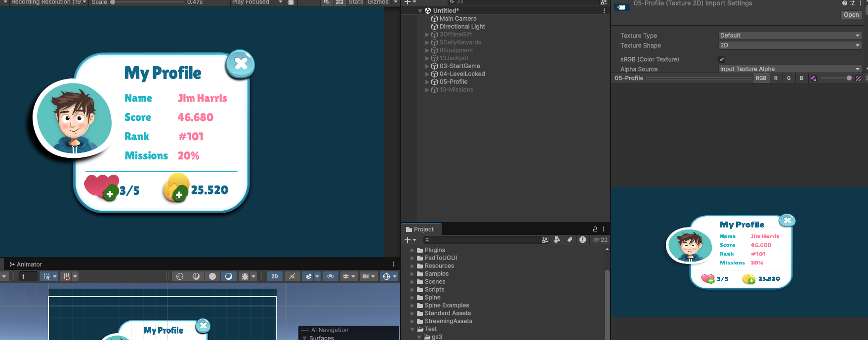The width and height of the screenshot is (868, 340).
Task: Toggle 2D view mode in Scene
Action: coord(275,276)
